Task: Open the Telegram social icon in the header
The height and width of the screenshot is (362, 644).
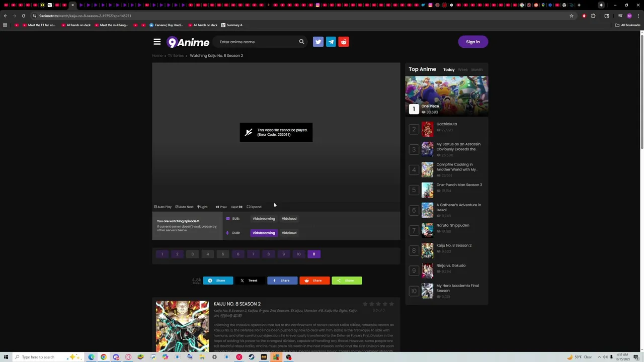Action: coord(331,42)
